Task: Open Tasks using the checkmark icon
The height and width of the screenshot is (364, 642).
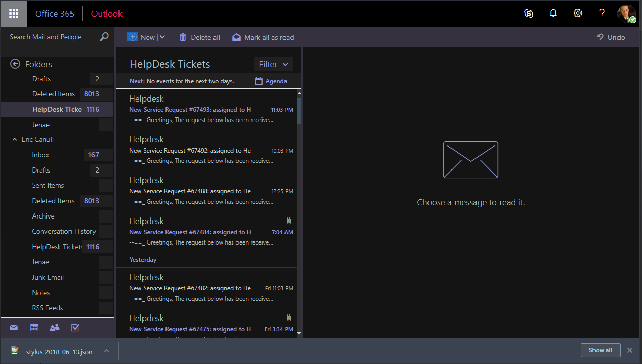Action: tap(75, 327)
